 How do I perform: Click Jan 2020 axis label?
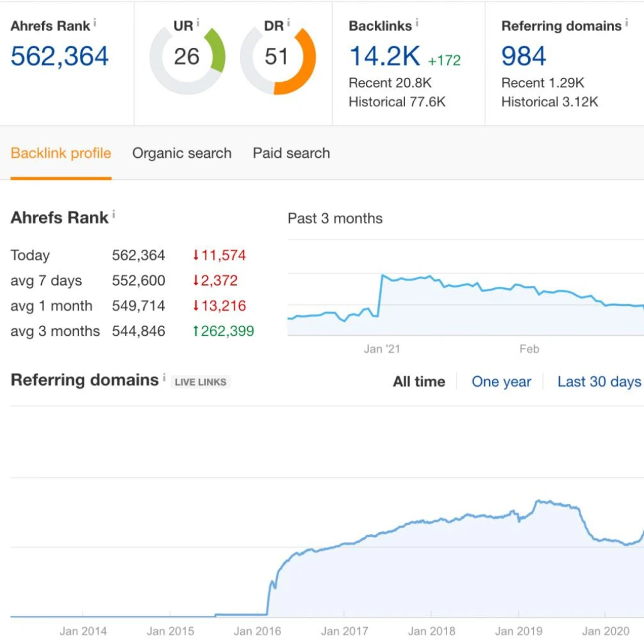(606, 631)
